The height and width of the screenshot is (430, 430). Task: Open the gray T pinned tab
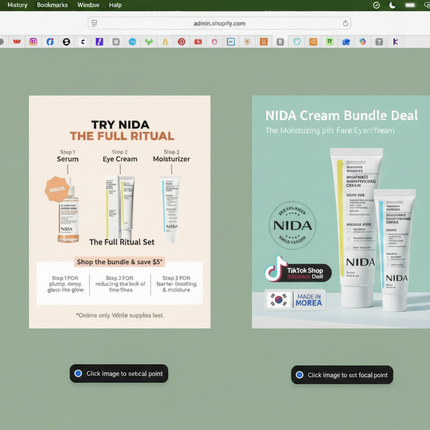pos(379,42)
